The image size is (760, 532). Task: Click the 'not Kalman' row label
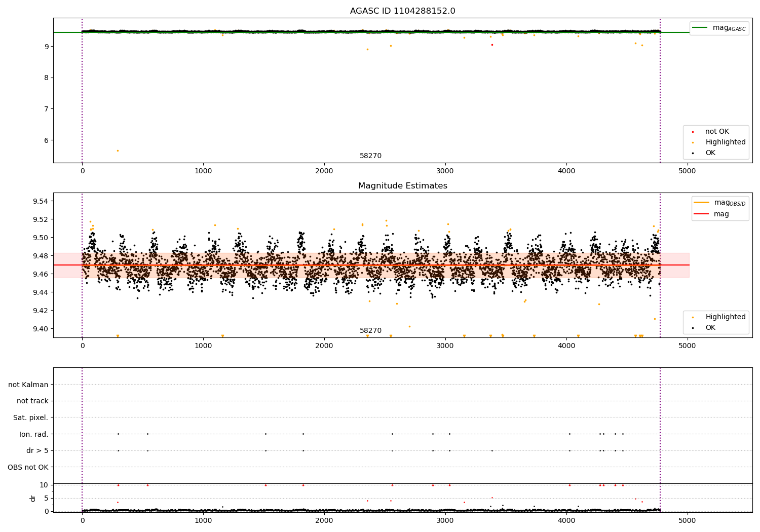click(28, 385)
